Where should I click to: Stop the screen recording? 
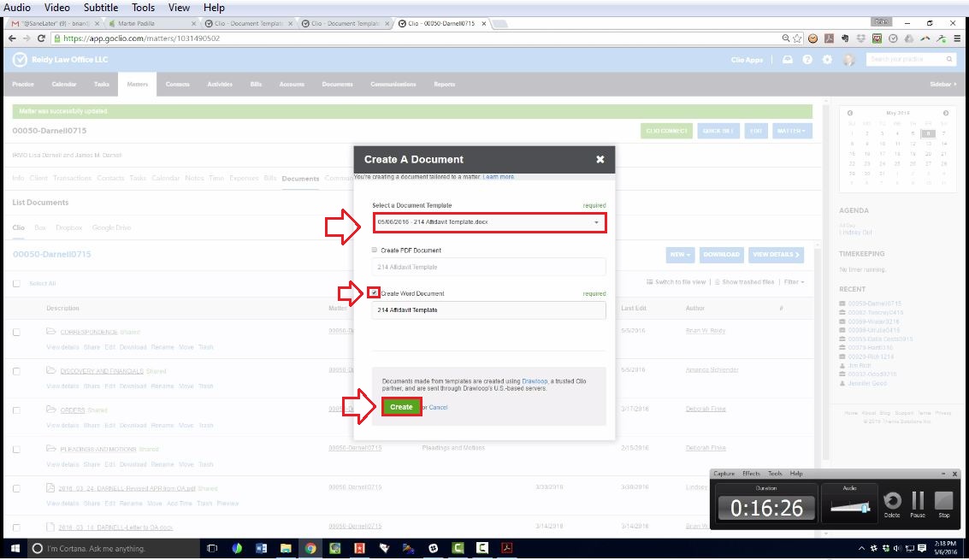click(944, 501)
